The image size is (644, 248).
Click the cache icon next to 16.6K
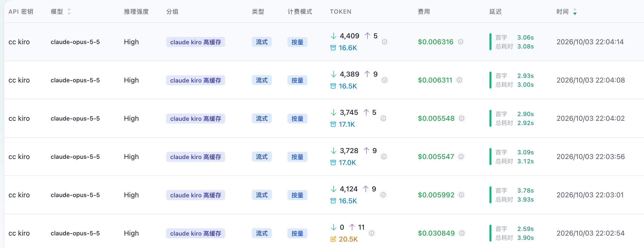(x=333, y=48)
